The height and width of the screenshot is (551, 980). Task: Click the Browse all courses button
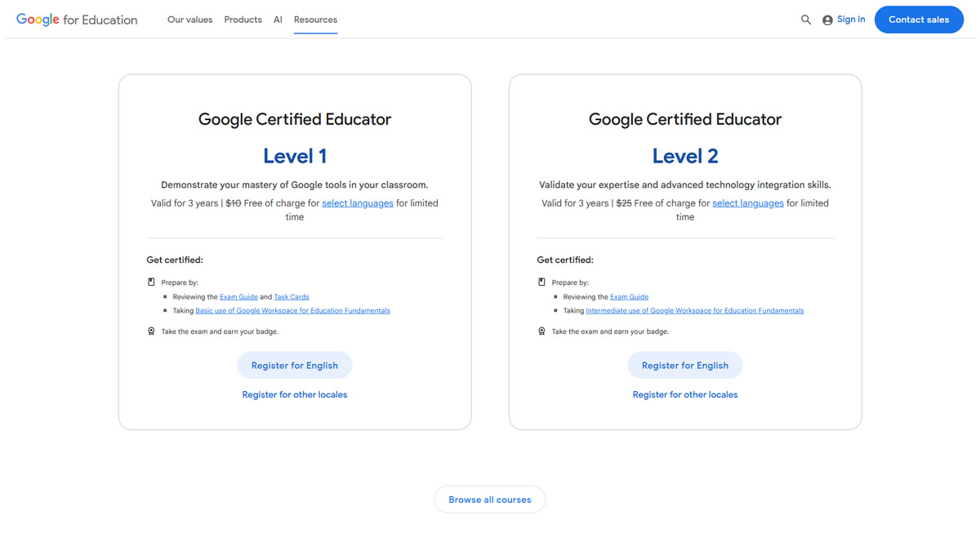point(489,499)
